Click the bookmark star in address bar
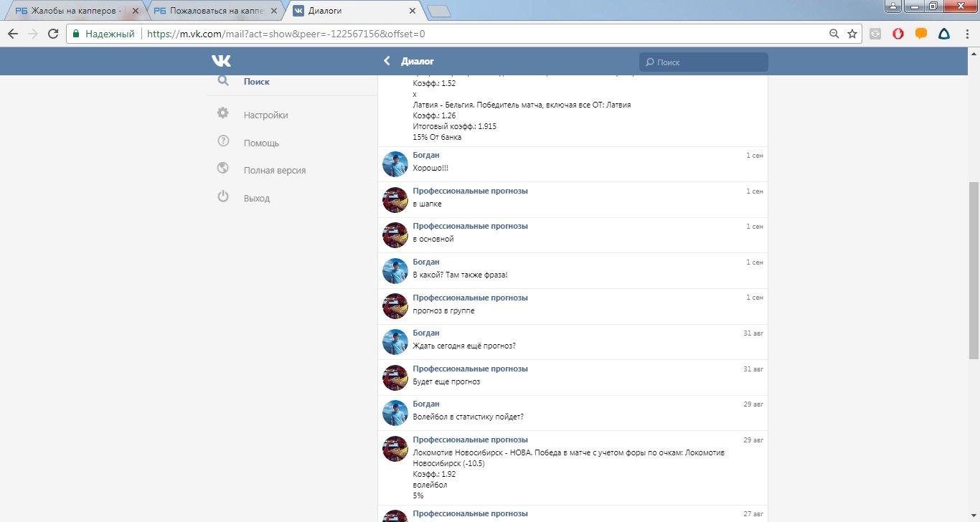This screenshot has width=980, height=522. 852,34
